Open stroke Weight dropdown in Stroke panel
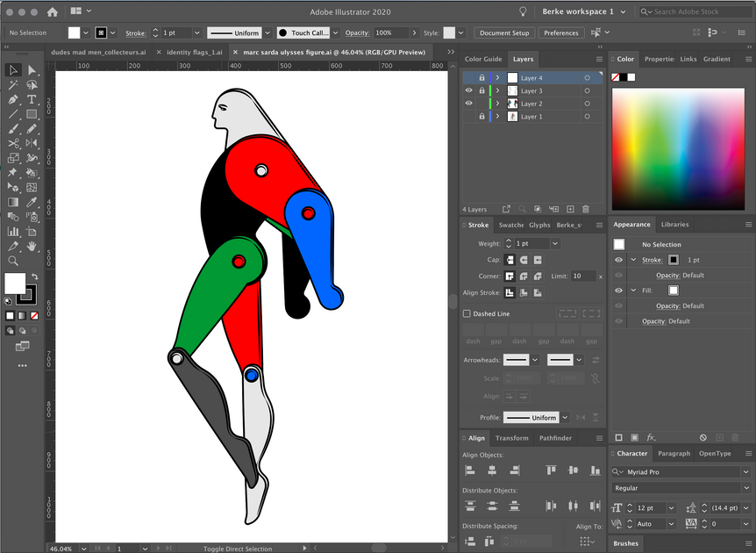 [x=555, y=244]
